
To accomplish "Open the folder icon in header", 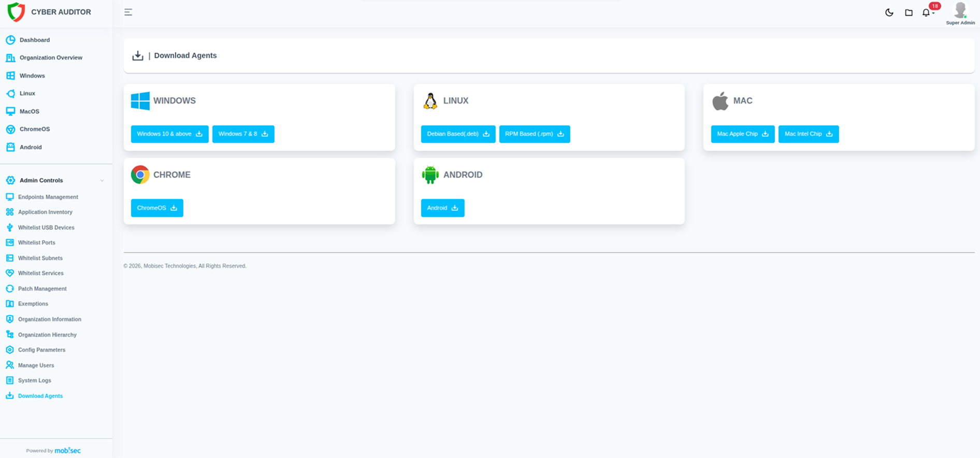I will [x=909, y=12].
